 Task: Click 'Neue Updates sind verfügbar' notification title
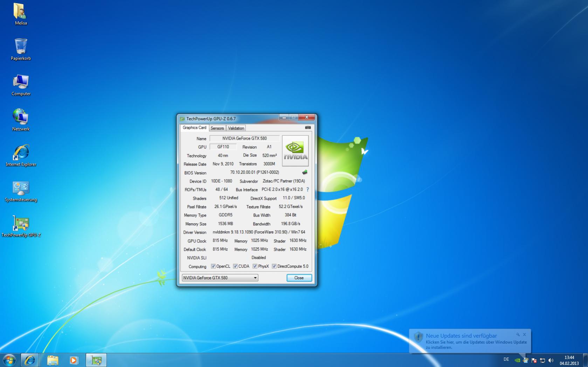pyautogui.click(x=461, y=336)
